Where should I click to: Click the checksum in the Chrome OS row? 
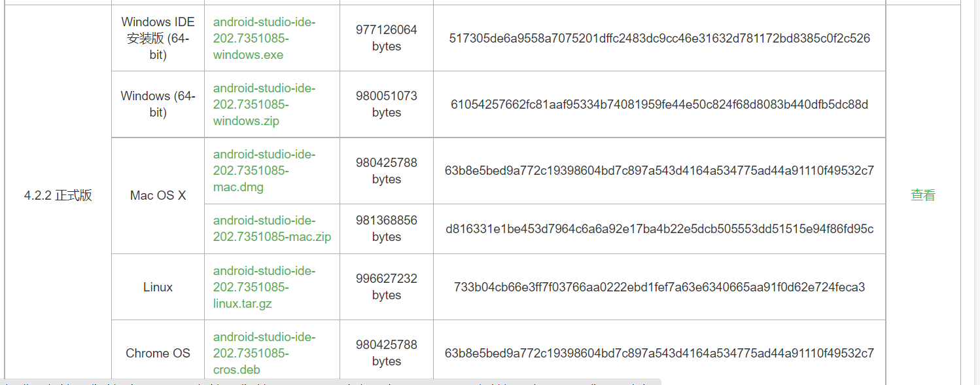pyautogui.click(x=659, y=354)
